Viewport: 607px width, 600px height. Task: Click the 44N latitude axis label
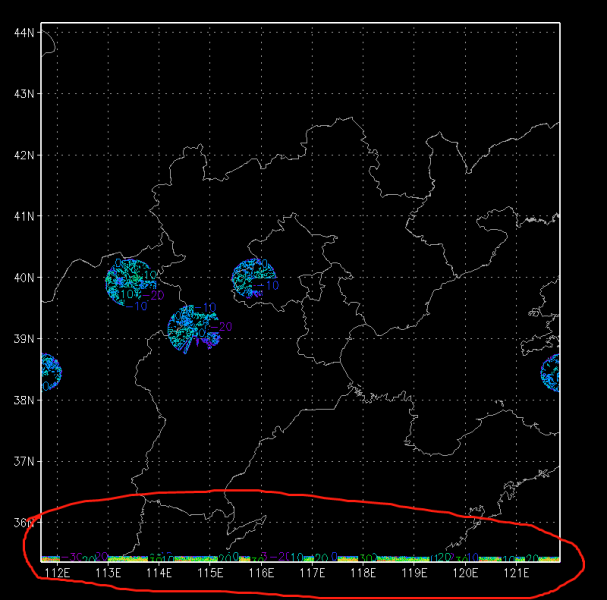[25, 32]
